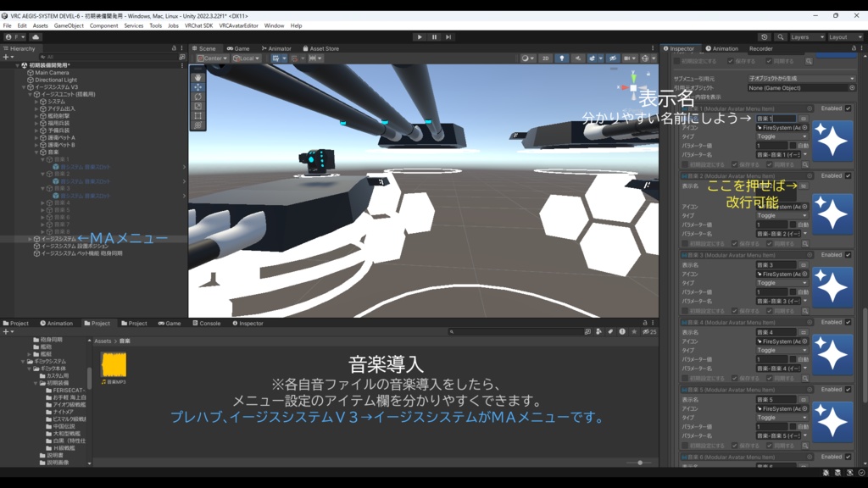Toggle 2D view mode in the Scene toolbar
The image size is (868, 488).
[545, 58]
